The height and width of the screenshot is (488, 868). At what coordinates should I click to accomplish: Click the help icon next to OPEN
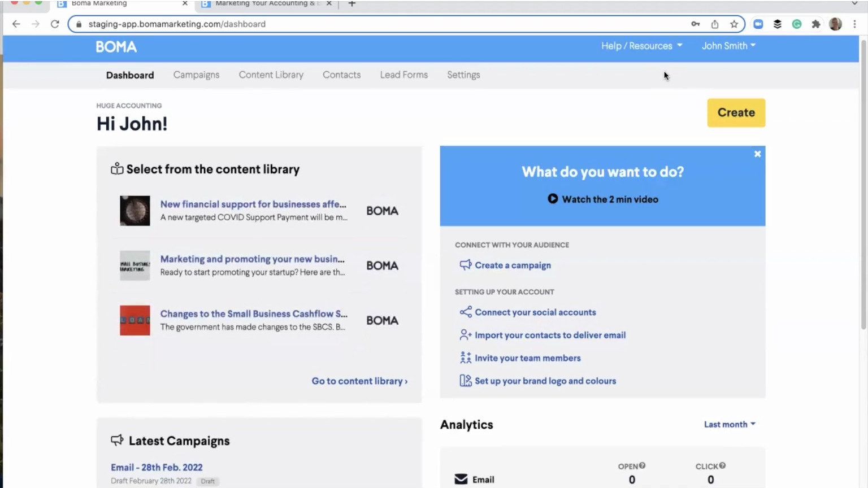[642, 466]
